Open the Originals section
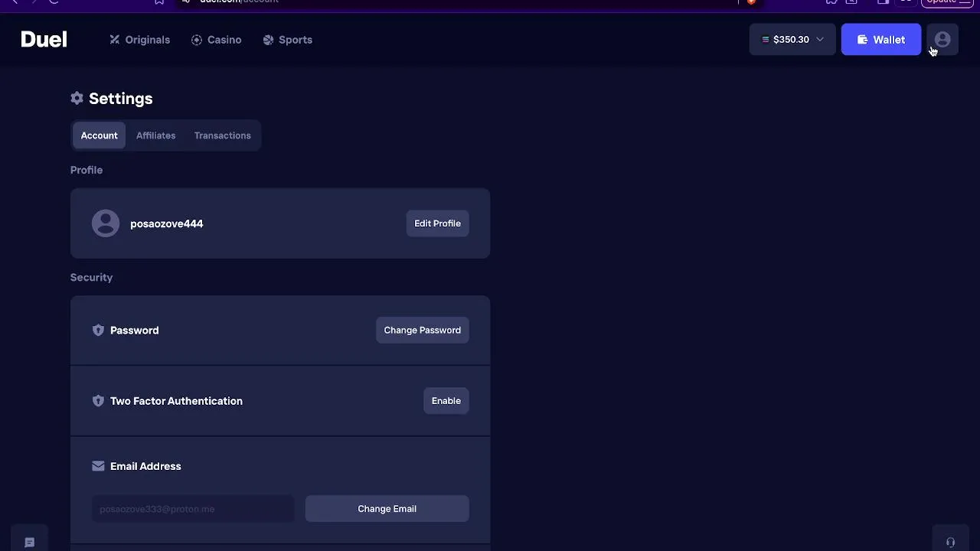This screenshot has height=551, width=980. tap(139, 40)
